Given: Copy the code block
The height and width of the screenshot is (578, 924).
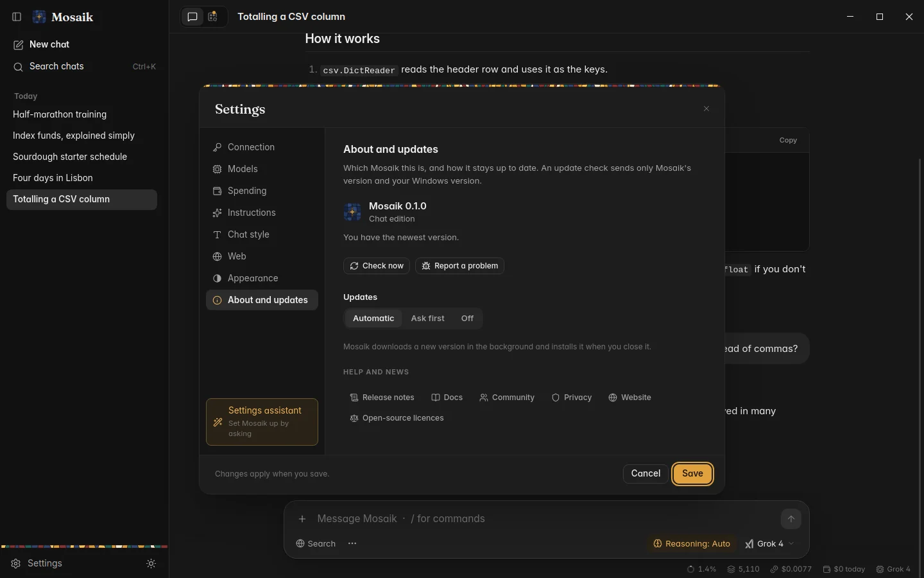Looking at the screenshot, I should coord(788,140).
